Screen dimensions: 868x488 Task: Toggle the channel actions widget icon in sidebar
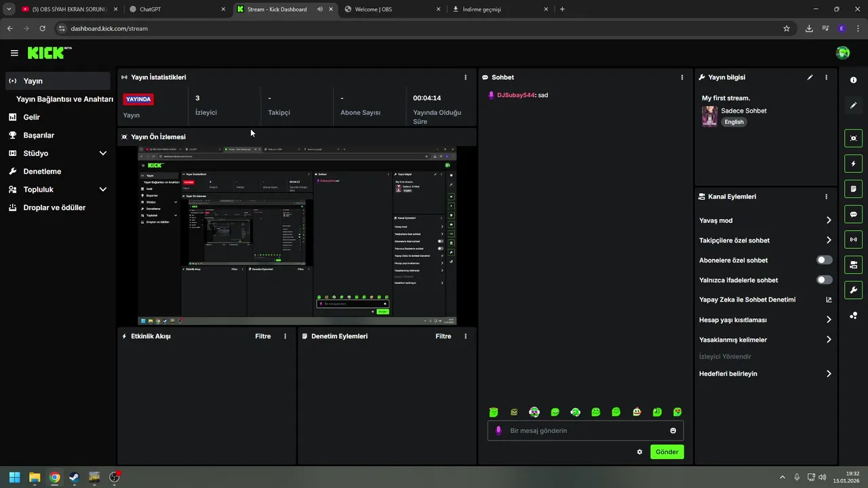pos(853,264)
